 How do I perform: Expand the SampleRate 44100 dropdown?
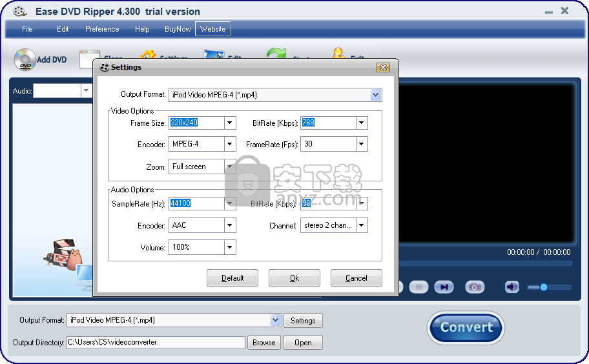click(x=230, y=203)
